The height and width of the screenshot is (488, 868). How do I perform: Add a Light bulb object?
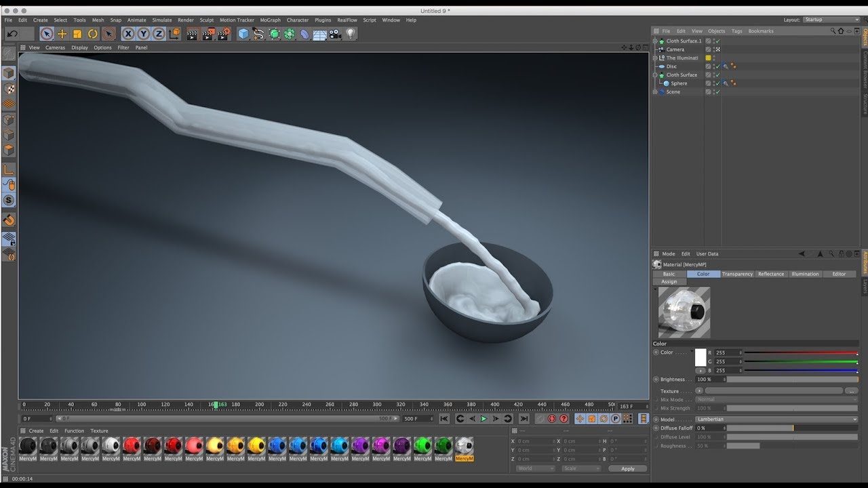351,34
